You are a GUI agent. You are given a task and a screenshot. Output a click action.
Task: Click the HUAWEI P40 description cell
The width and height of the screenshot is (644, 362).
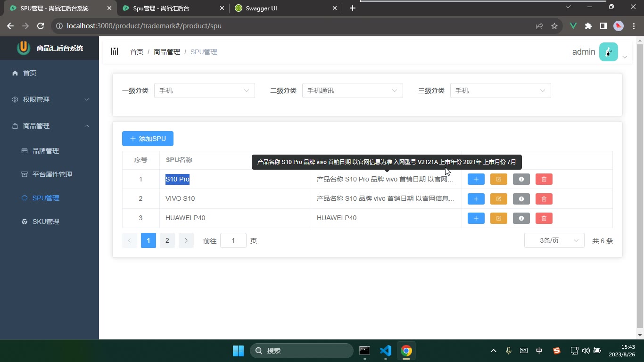coord(386,218)
